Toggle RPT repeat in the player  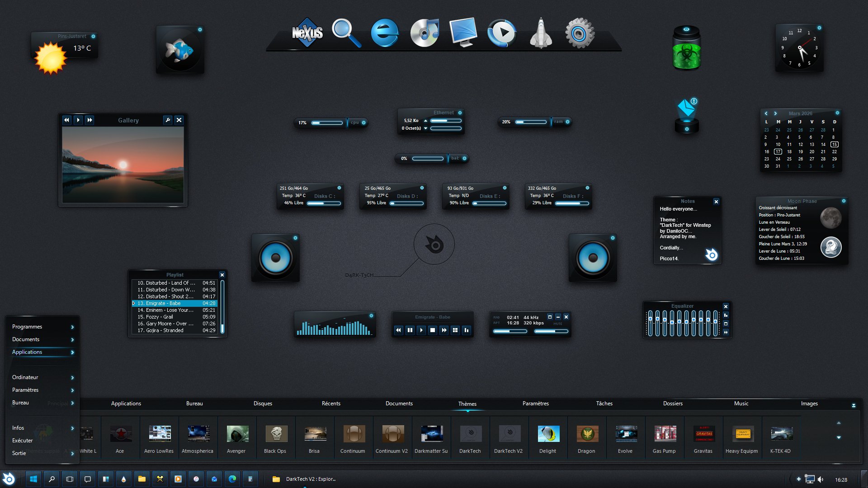tap(496, 323)
